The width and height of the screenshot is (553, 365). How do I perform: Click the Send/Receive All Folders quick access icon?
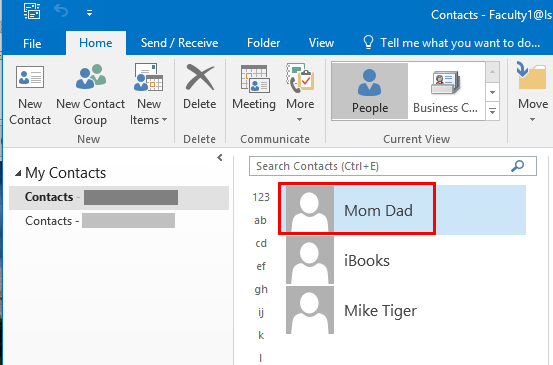pos(32,11)
